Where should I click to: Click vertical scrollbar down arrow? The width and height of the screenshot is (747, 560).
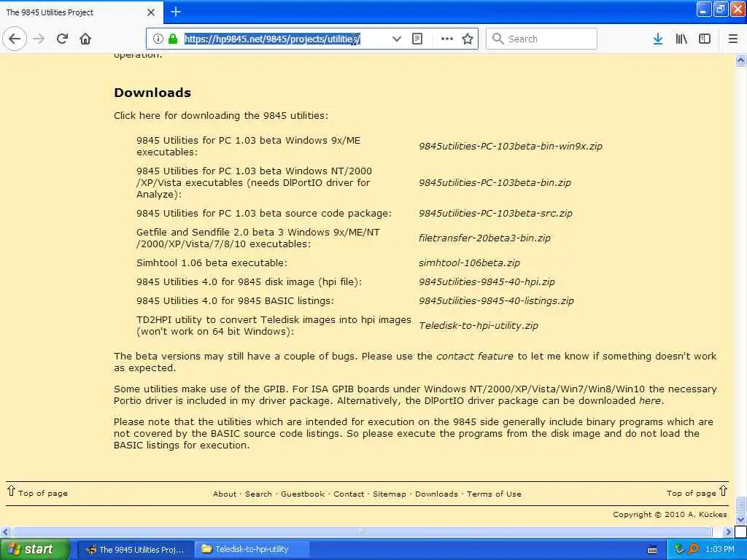[740, 519]
